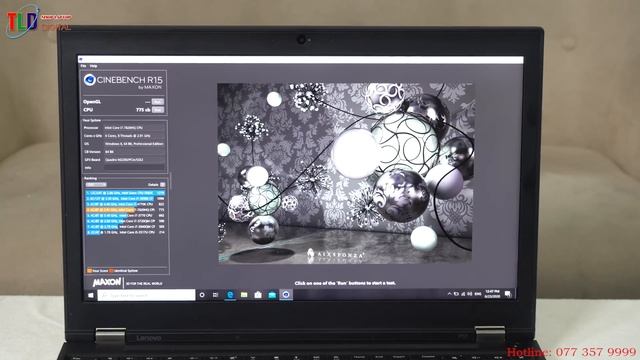The image size is (640, 360).
Task: Click the Info text field
Action: [x=134, y=167]
